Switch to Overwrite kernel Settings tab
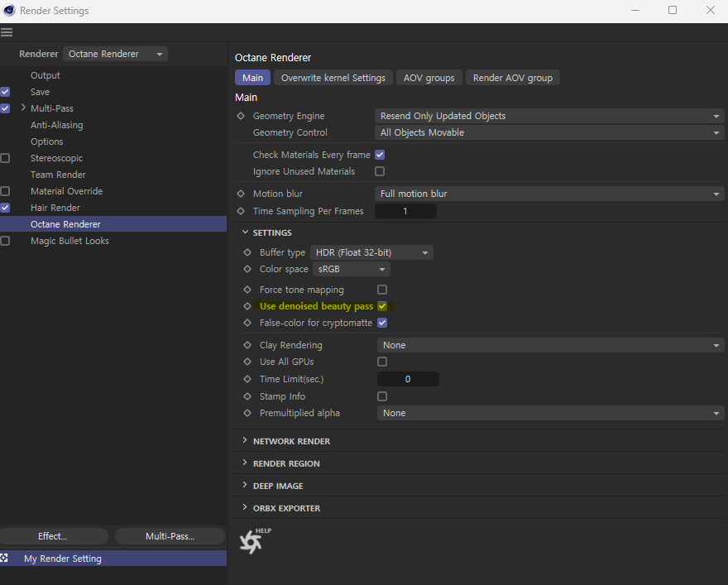Viewport: 728px width, 585px height. tap(333, 78)
